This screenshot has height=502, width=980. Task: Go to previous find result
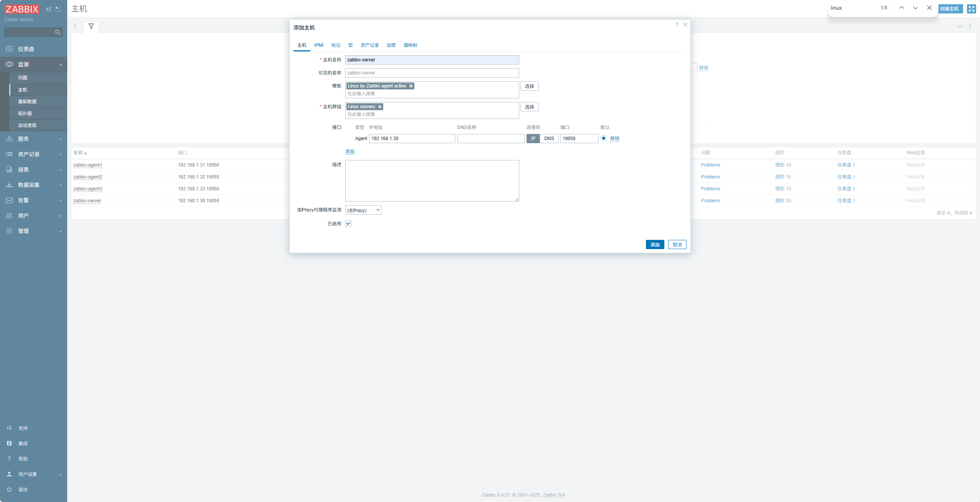902,8
